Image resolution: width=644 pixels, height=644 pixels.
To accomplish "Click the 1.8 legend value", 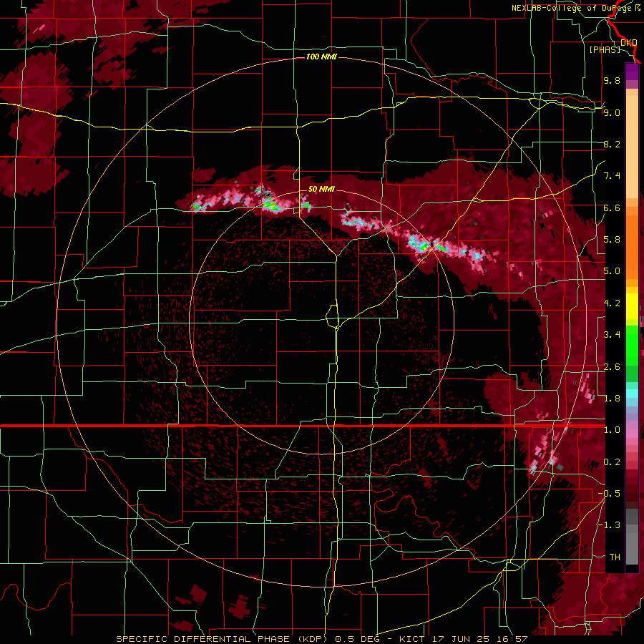I will 612,399.
